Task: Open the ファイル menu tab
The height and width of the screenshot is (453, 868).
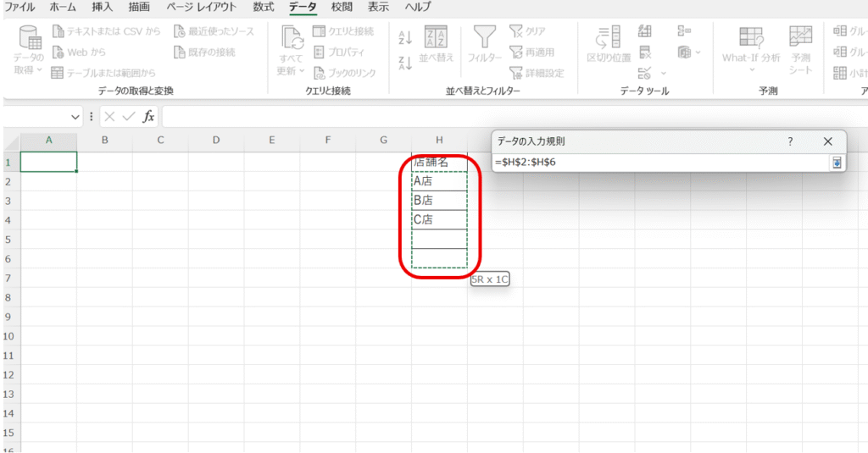Action: point(20,8)
